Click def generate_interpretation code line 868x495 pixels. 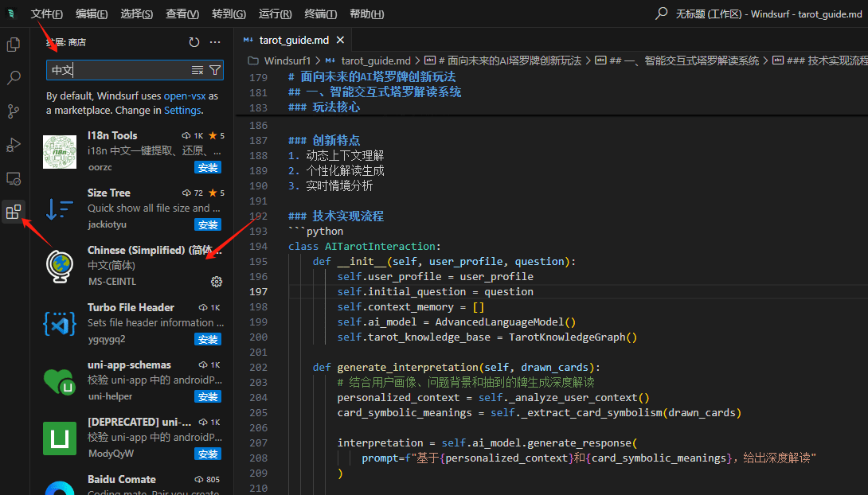456,367
